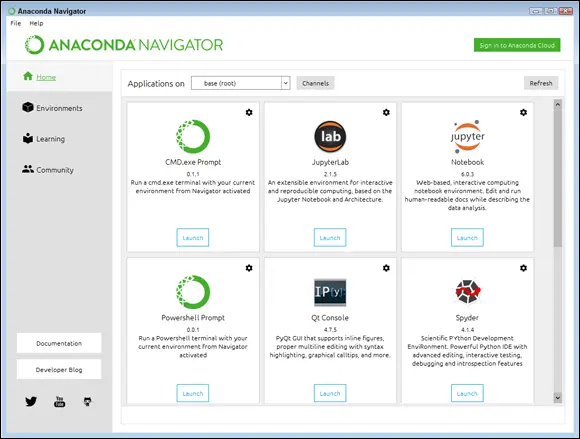Screen dimensions: 580x439
Task: Click the Channels button
Action: [316, 83]
